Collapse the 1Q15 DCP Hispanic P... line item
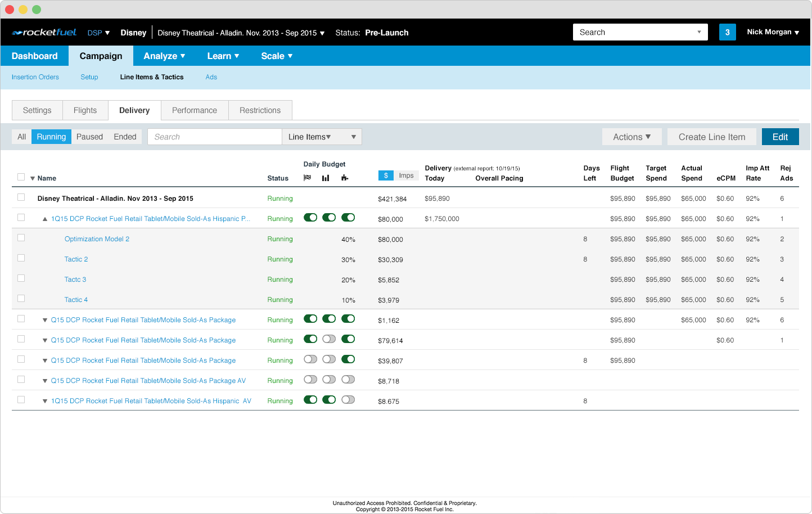The height and width of the screenshot is (514, 812). click(45, 219)
